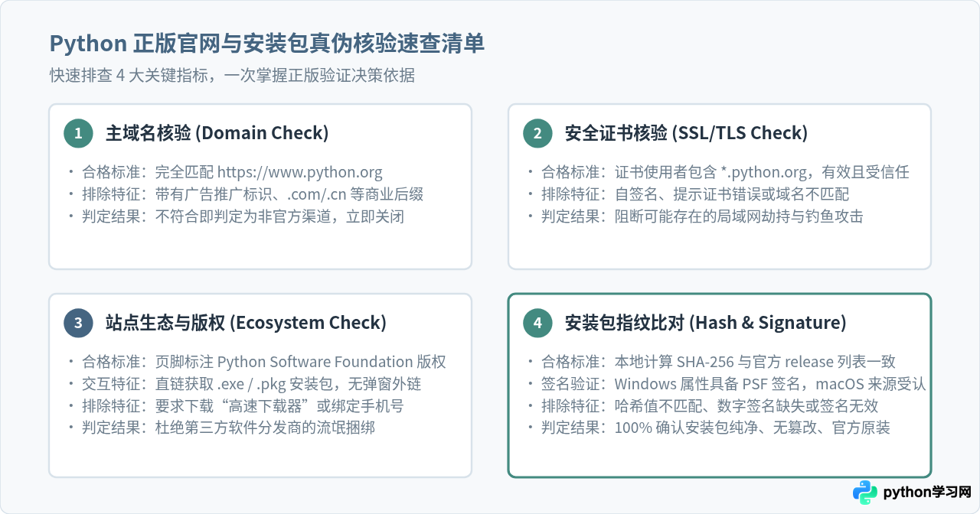Select the subtitle "快速排查 4 大关键指标" line
The width and height of the screenshot is (980, 514).
point(233,75)
